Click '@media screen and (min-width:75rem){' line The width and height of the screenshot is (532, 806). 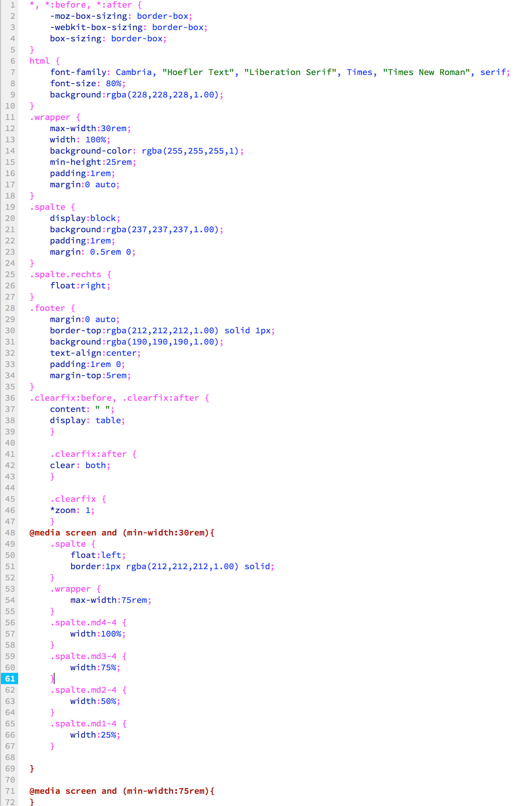click(122, 791)
